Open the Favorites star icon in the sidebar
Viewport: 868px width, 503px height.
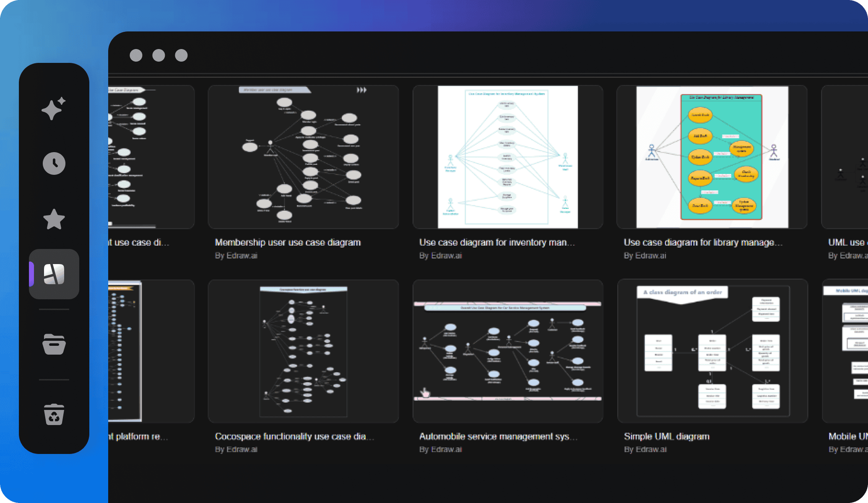pos(54,219)
